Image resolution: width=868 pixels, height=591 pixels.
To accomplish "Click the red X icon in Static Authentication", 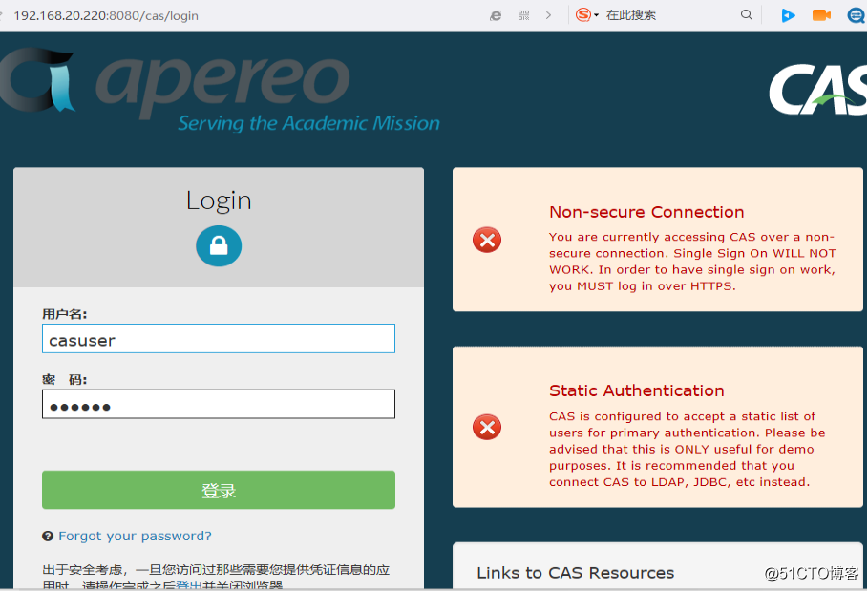I will pos(487,427).
